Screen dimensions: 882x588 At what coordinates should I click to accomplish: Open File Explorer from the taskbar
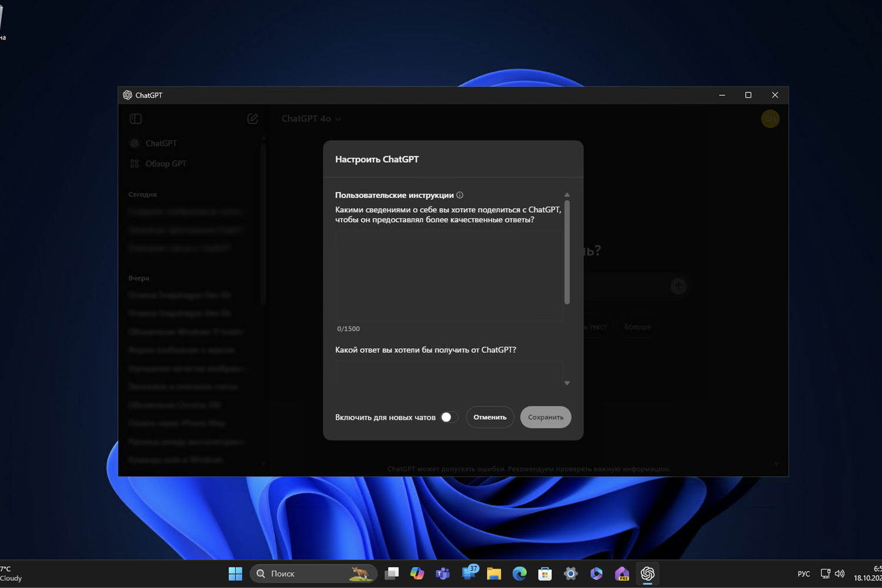[x=494, y=573]
